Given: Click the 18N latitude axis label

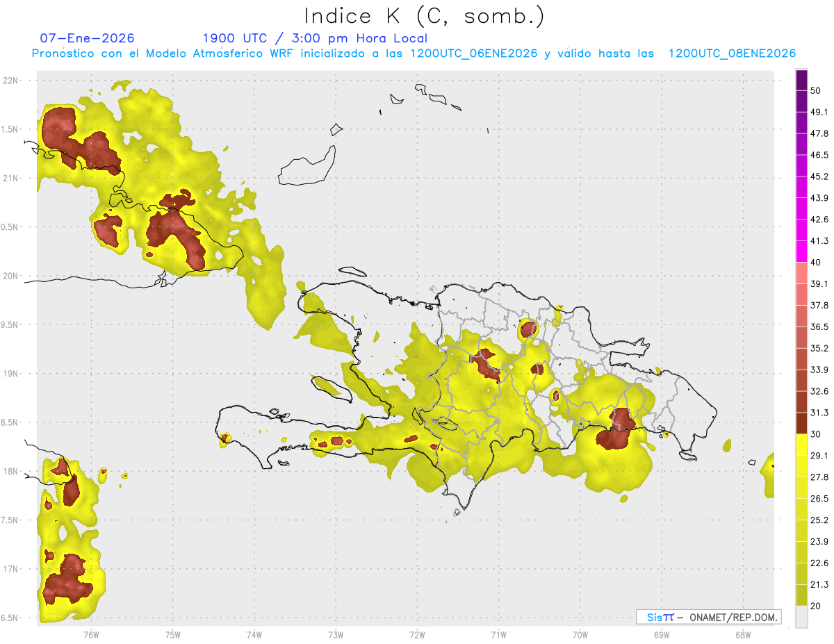Looking at the screenshot, I should (12, 472).
